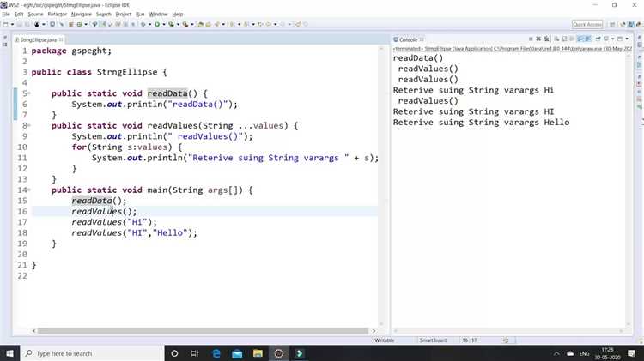Open the dropdown arrow beside Coverage icon
The height and width of the screenshot is (361, 644).
pyautogui.click(x=178, y=25)
